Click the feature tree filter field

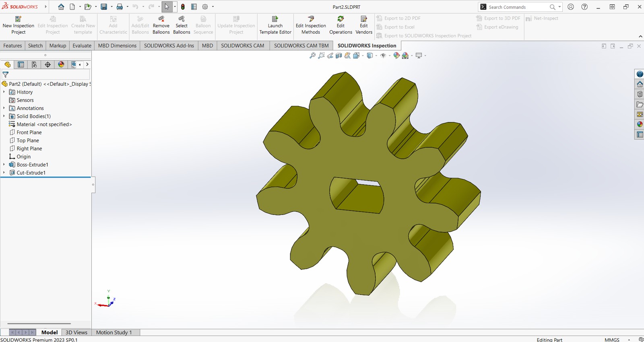click(45, 74)
